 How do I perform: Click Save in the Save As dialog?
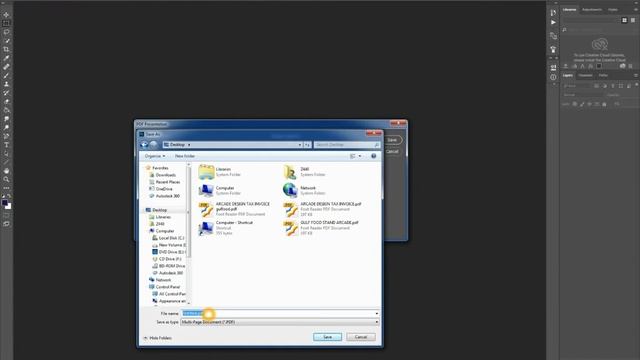[327, 337]
